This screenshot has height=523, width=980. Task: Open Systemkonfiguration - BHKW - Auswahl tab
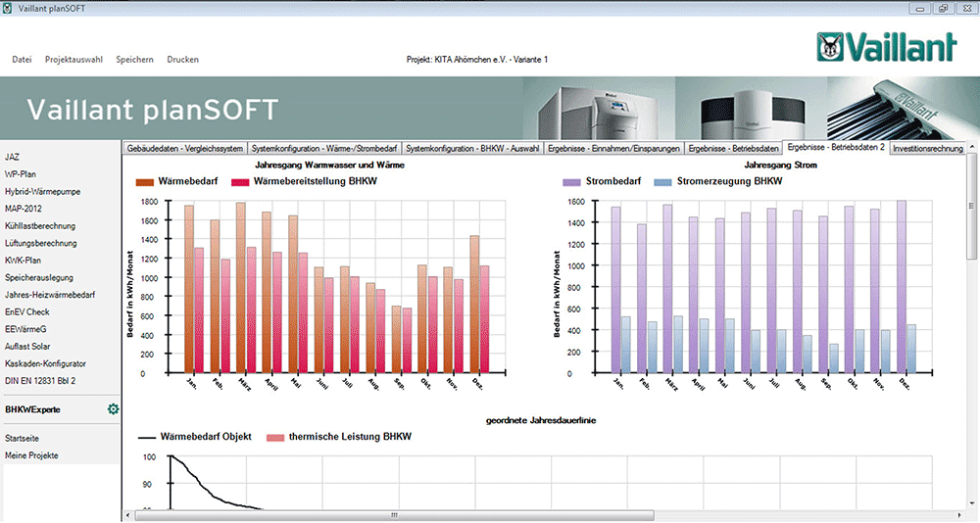tap(472, 149)
